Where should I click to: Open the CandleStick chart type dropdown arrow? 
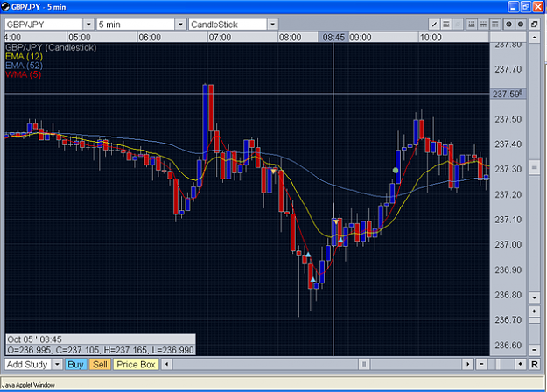272,24
